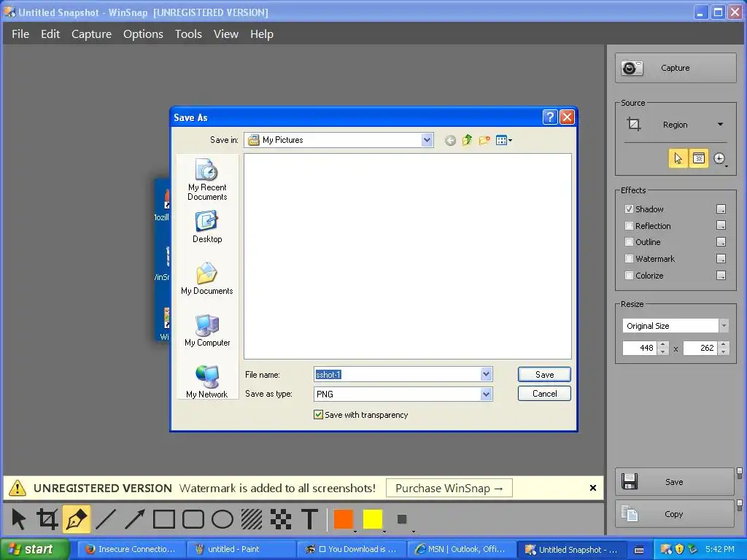Open Reflection effect settings box
Image resolution: width=747 pixels, height=560 pixels.
pos(721,225)
